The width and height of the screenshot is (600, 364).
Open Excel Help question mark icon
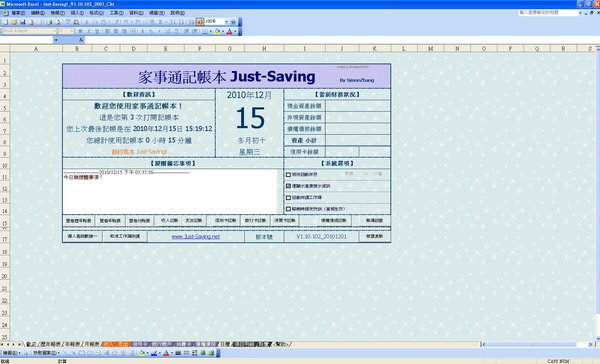pos(233,22)
